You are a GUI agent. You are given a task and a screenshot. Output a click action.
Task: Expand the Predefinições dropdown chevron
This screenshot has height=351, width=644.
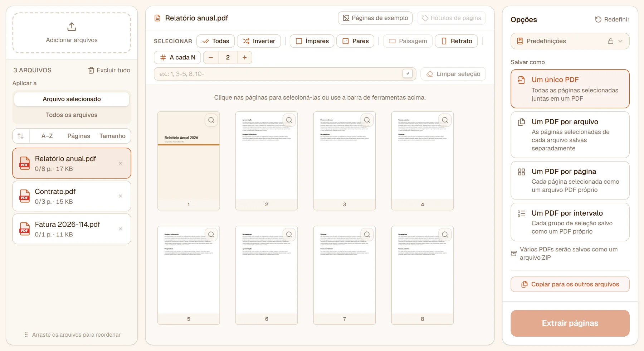621,41
